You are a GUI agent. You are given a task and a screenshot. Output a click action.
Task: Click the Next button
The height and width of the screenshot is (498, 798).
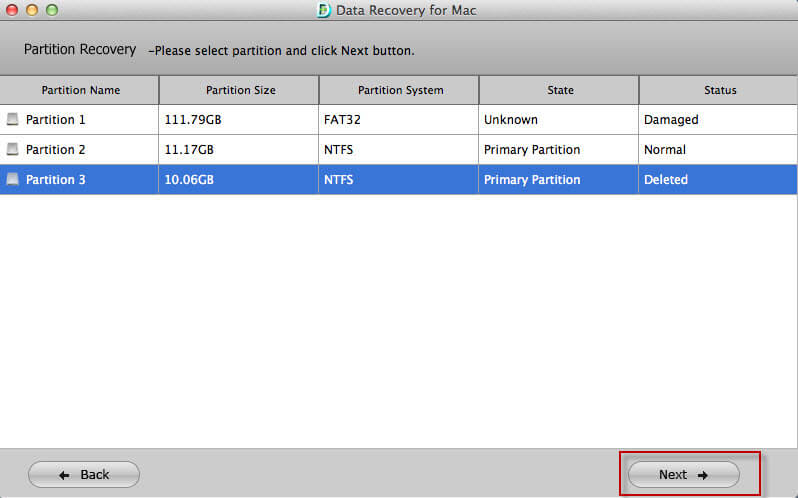[x=683, y=475]
